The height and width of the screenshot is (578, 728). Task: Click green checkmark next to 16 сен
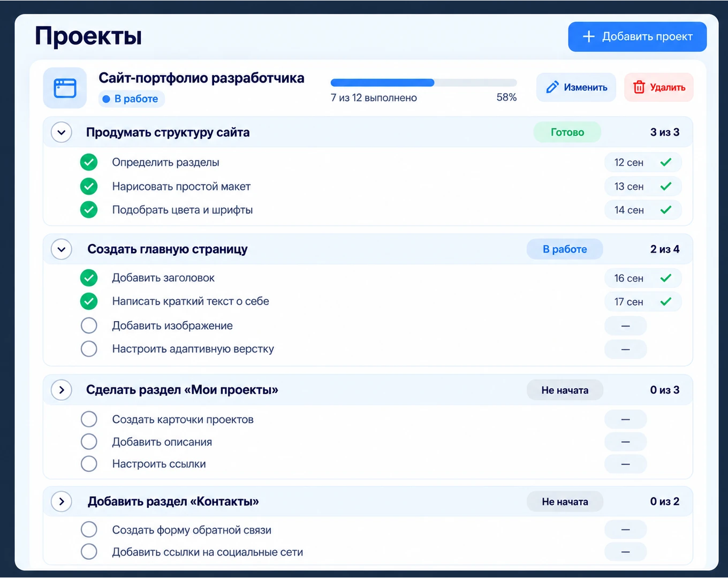[666, 278]
